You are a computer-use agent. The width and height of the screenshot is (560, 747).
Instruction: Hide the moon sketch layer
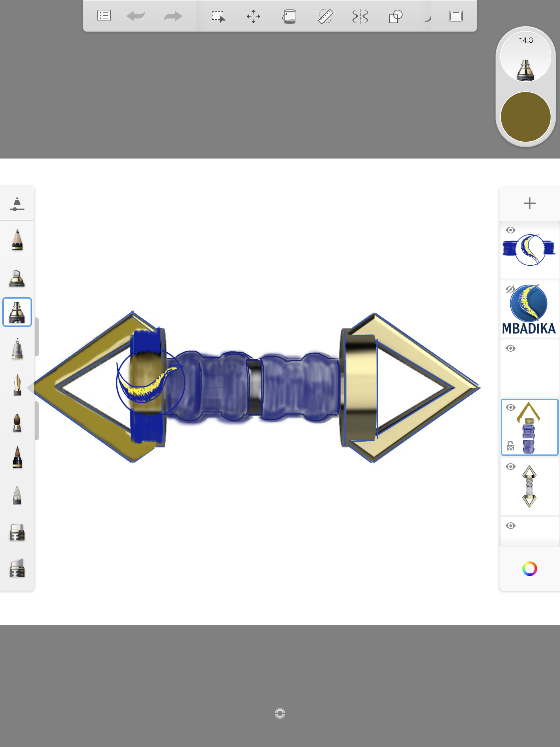tap(511, 230)
